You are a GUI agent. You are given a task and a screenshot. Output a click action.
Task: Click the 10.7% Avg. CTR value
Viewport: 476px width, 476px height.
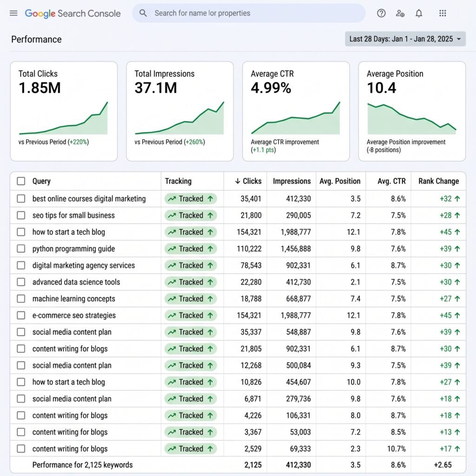[x=397, y=449]
